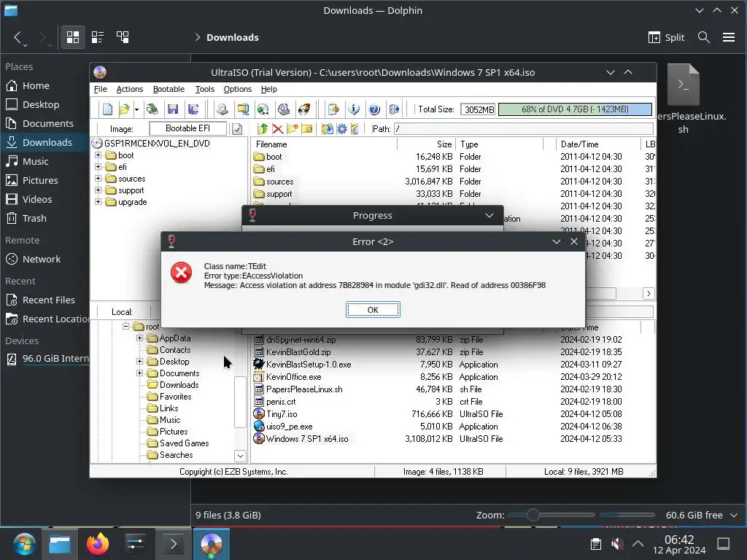Click the New image toolbar icon in UltraISO

coord(108,109)
